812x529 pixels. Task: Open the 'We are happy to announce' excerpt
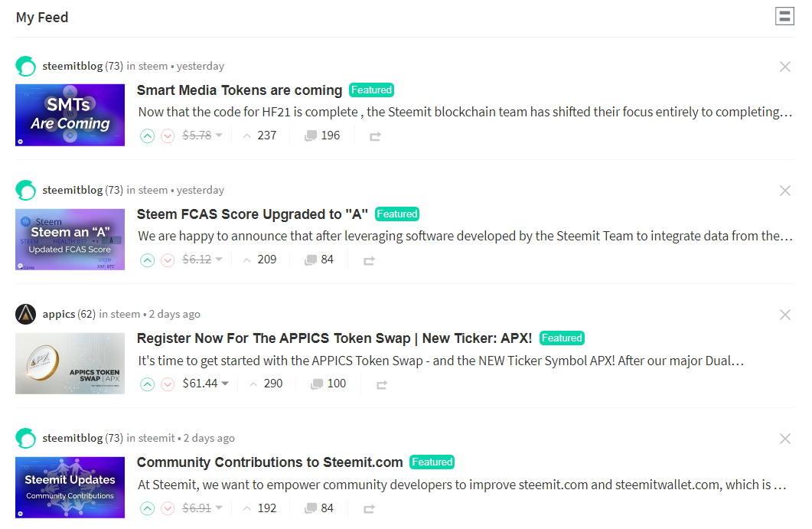point(465,237)
